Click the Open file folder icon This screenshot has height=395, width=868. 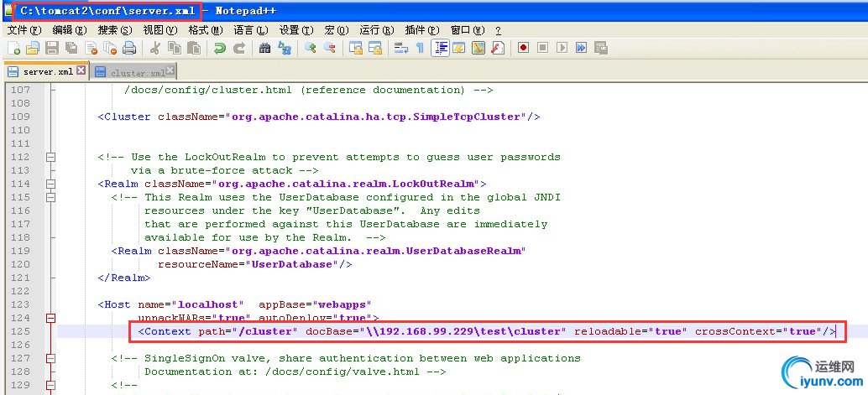tap(32, 48)
